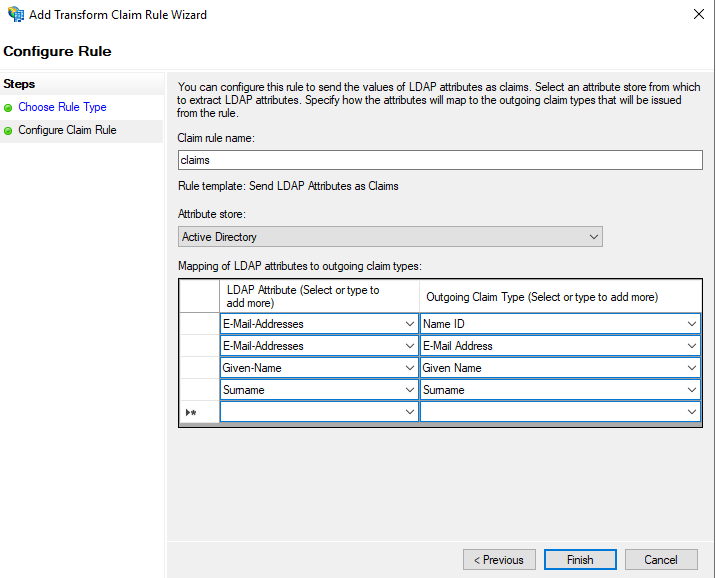Open the Surname LDAP attribute dropdown
The height and width of the screenshot is (578, 716).
[x=410, y=390]
